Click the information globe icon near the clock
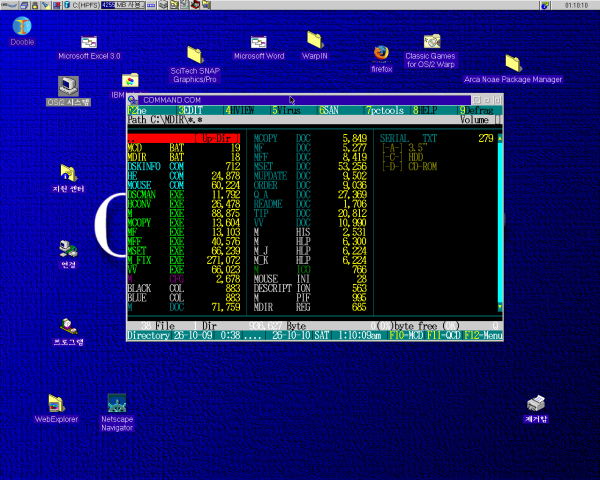600x480 pixels. [x=545, y=5]
